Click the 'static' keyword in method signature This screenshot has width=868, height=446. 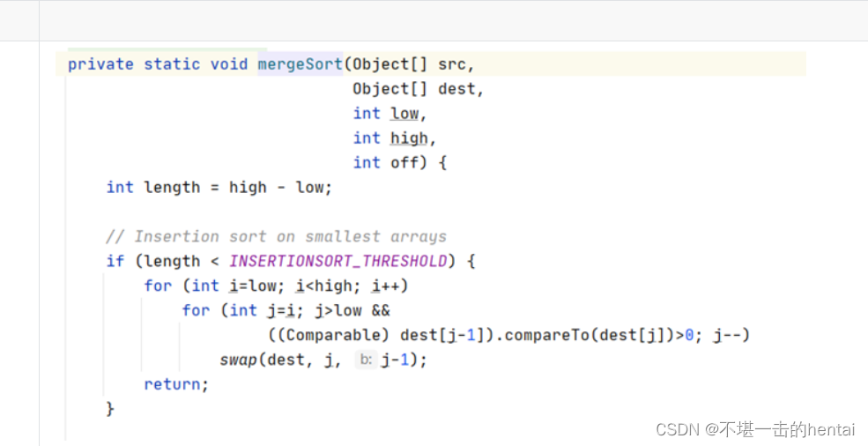172,64
